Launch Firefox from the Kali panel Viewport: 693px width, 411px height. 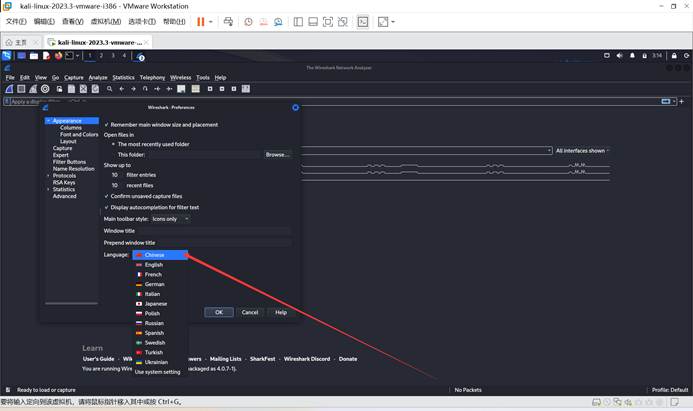58,56
